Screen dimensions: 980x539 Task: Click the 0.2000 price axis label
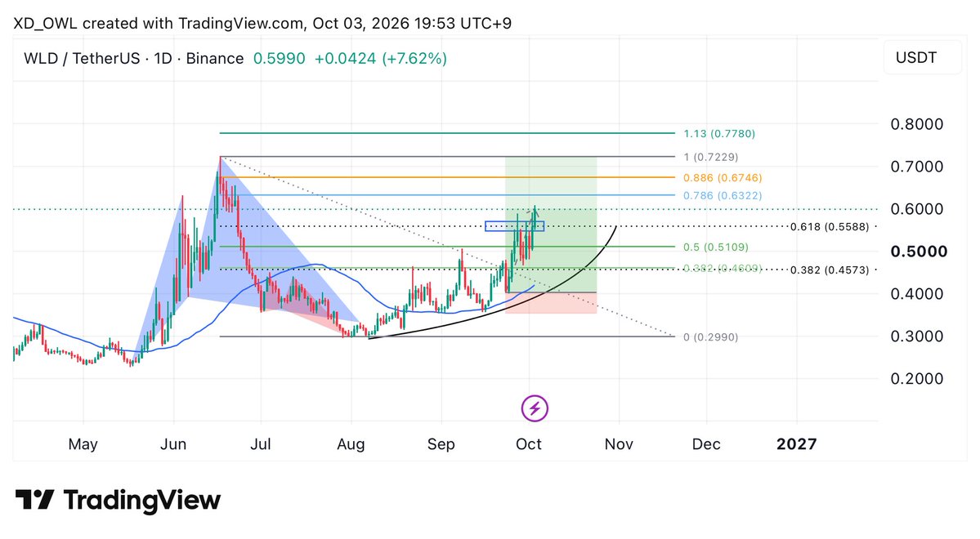(x=917, y=378)
